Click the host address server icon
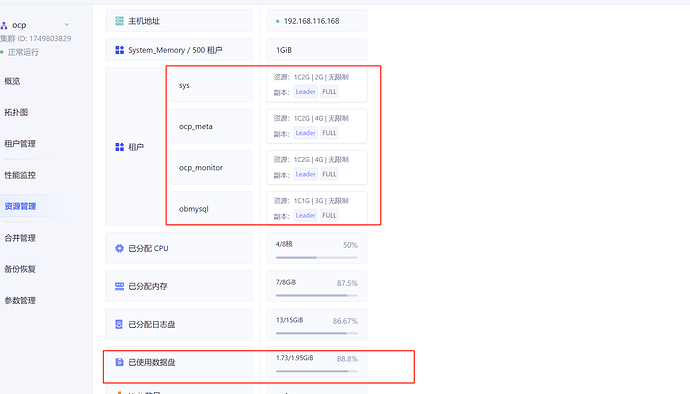This screenshot has height=394, width=690. point(119,21)
